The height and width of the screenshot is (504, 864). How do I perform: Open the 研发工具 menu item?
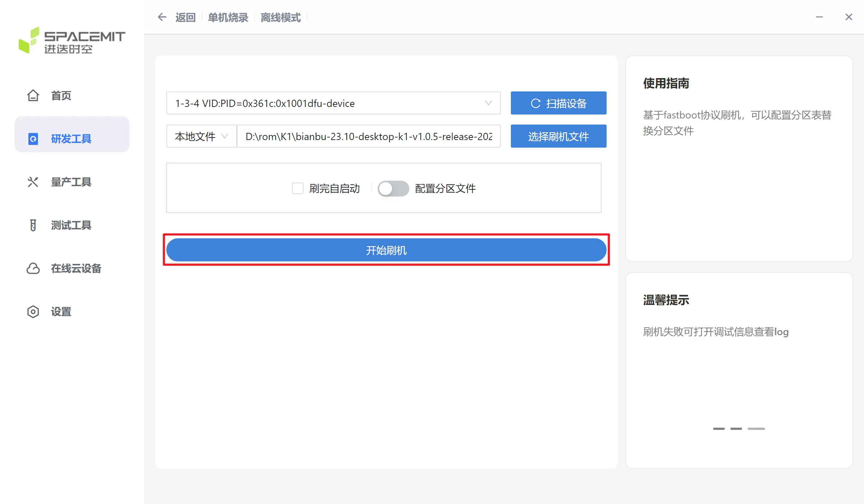[72, 134]
